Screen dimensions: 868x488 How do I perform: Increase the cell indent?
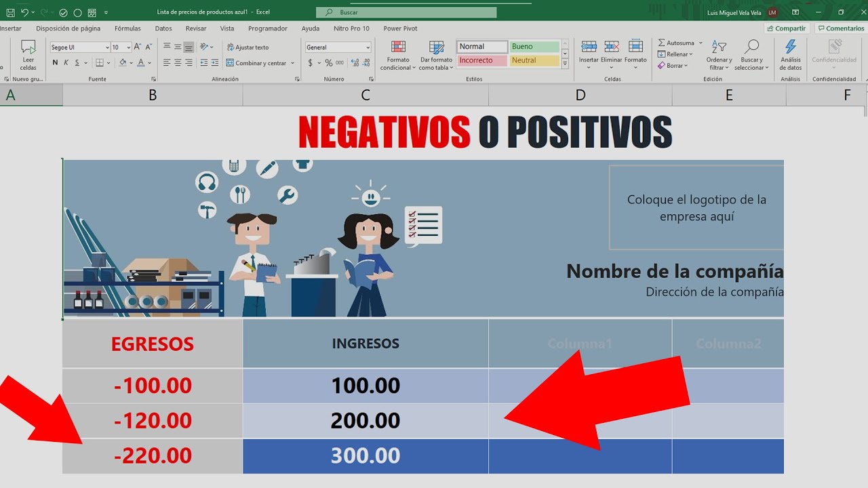point(215,62)
